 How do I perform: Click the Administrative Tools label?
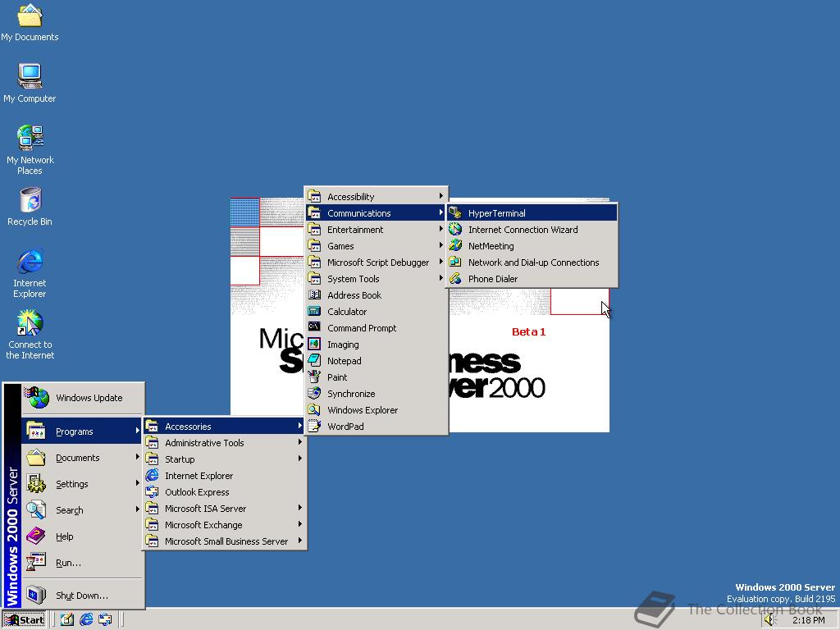pyautogui.click(x=204, y=443)
